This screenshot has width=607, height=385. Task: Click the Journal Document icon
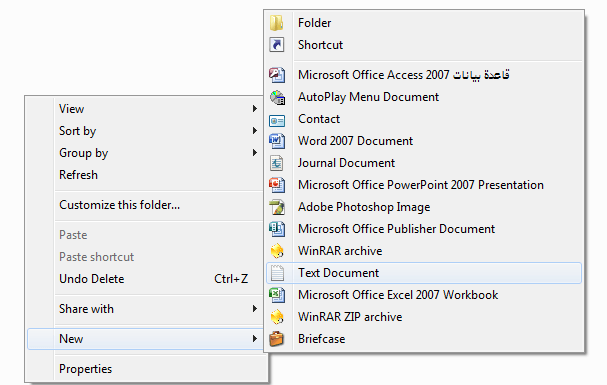[x=276, y=163]
